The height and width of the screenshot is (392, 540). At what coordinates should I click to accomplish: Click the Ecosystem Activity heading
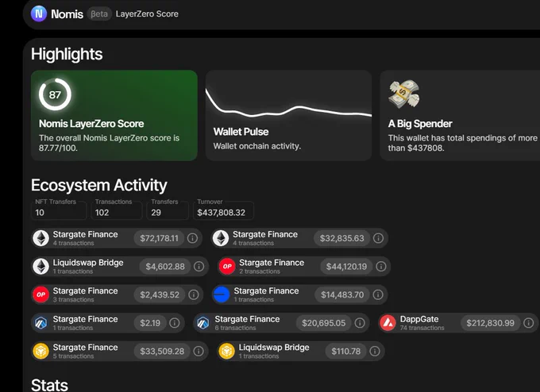click(x=99, y=185)
